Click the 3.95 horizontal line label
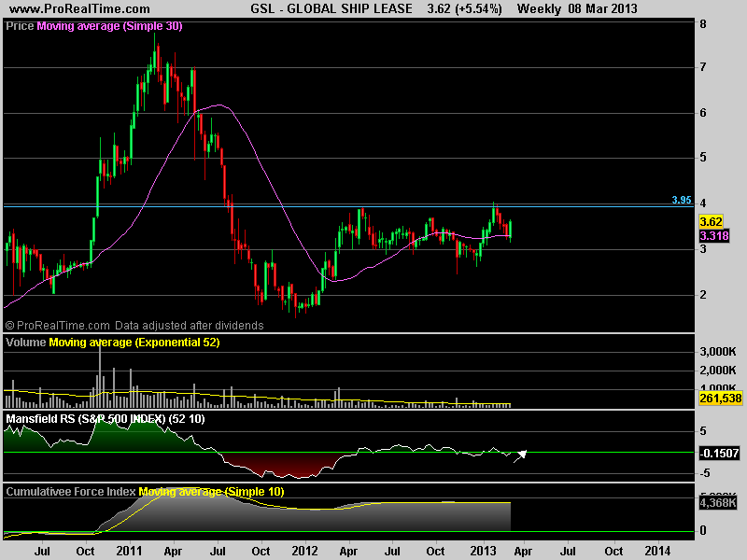Viewport: 747px width, 560px height. pos(682,200)
